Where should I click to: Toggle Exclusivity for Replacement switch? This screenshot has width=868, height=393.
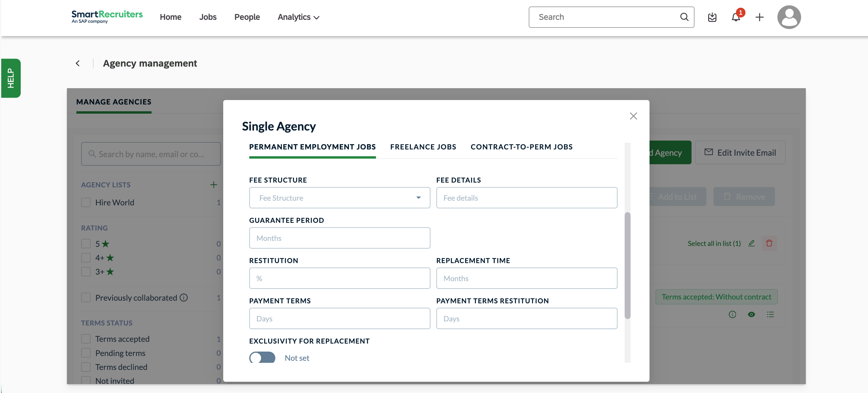pos(262,358)
